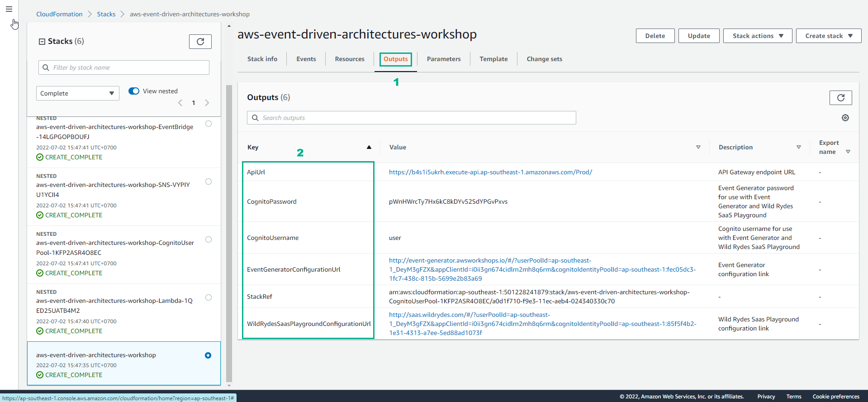
Task: View the Template tab
Action: 493,59
